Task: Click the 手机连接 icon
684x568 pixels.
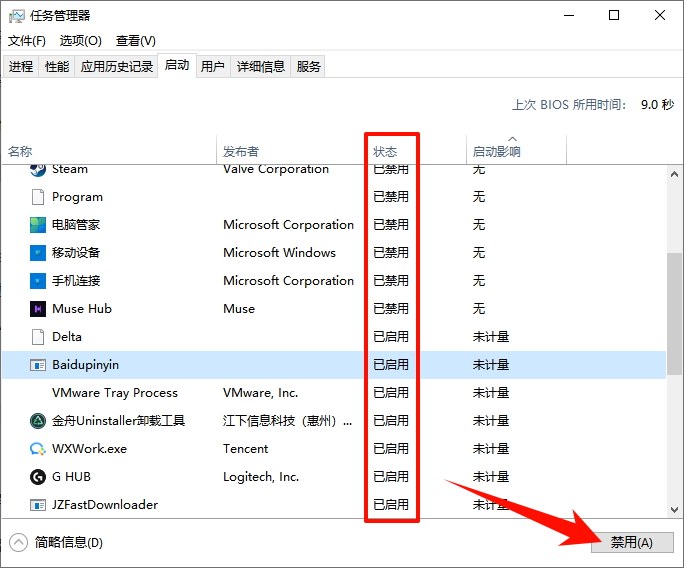Action: (x=38, y=281)
